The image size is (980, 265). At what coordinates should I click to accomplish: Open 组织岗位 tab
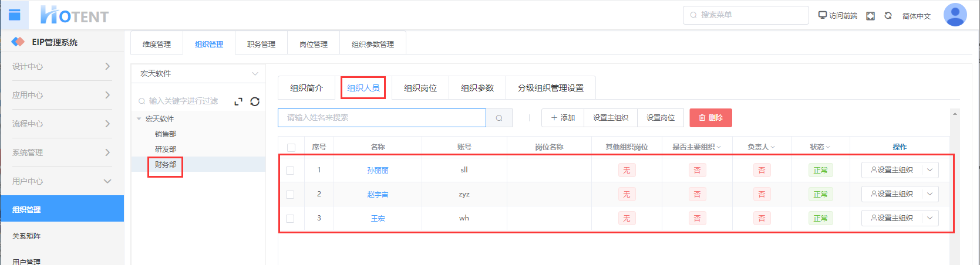[x=420, y=88]
